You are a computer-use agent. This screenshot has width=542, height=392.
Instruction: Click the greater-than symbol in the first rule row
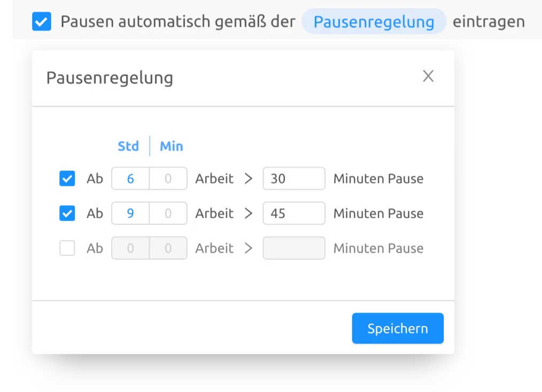coord(248,179)
